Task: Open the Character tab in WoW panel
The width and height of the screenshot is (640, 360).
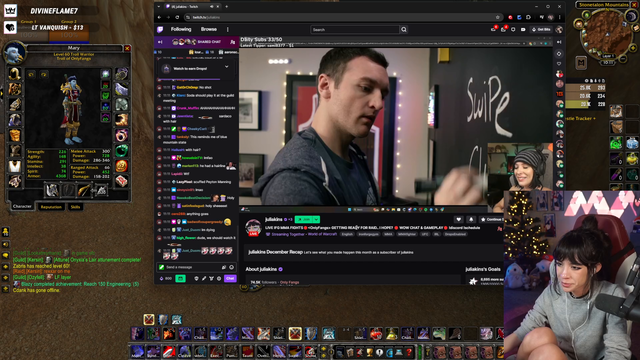Action: 22,207
